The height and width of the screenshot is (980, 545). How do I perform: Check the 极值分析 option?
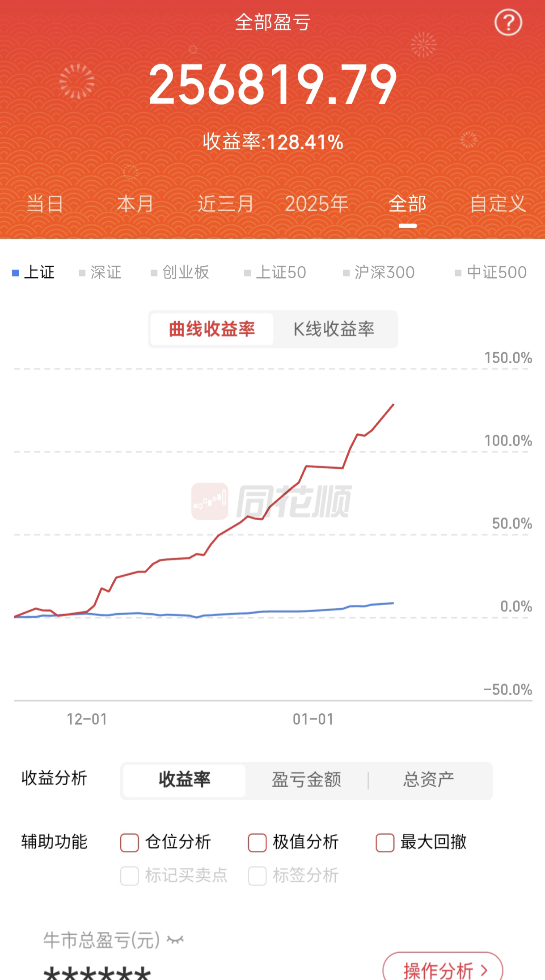point(257,843)
